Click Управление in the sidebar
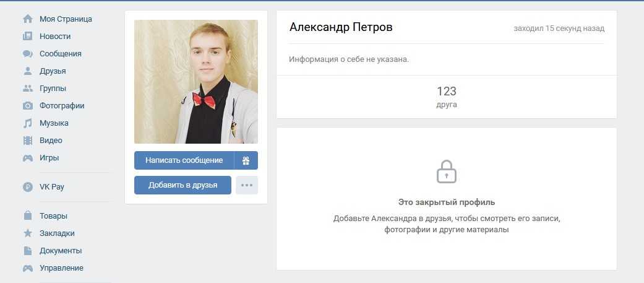The width and height of the screenshot is (644, 283). click(x=61, y=268)
